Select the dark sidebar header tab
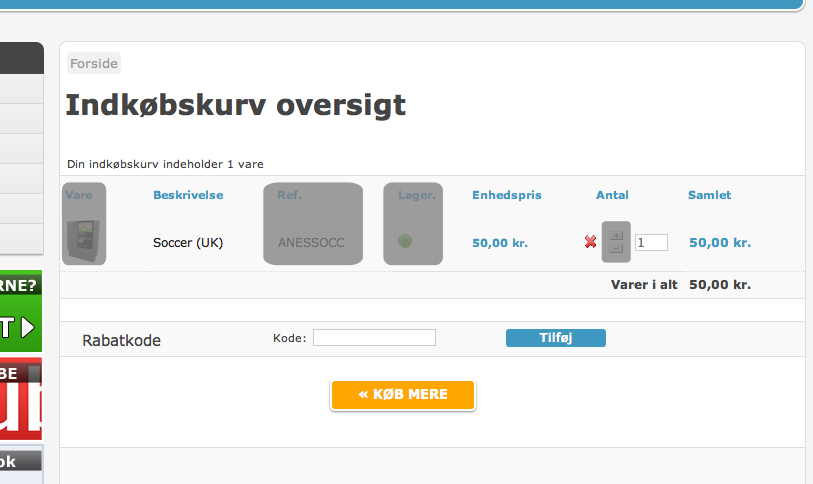 (22, 58)
